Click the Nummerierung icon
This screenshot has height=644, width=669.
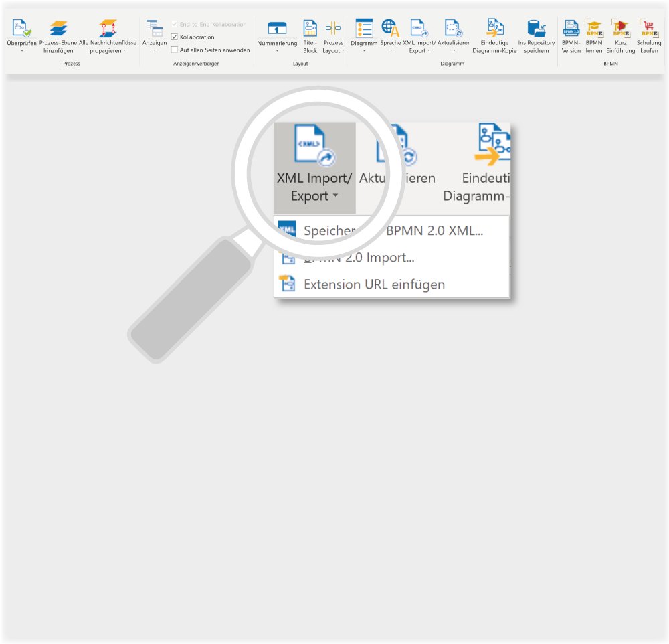pos(277,29)
